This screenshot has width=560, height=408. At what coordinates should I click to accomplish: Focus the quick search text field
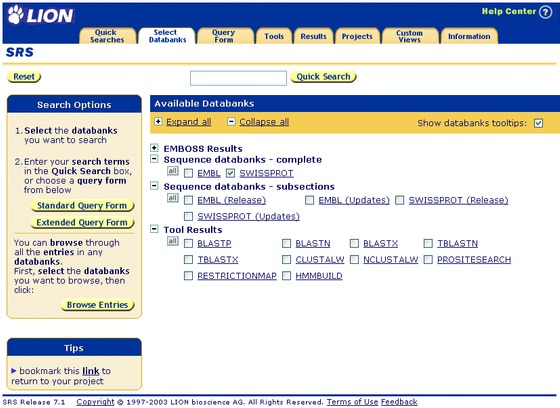[x=238, y=78]
